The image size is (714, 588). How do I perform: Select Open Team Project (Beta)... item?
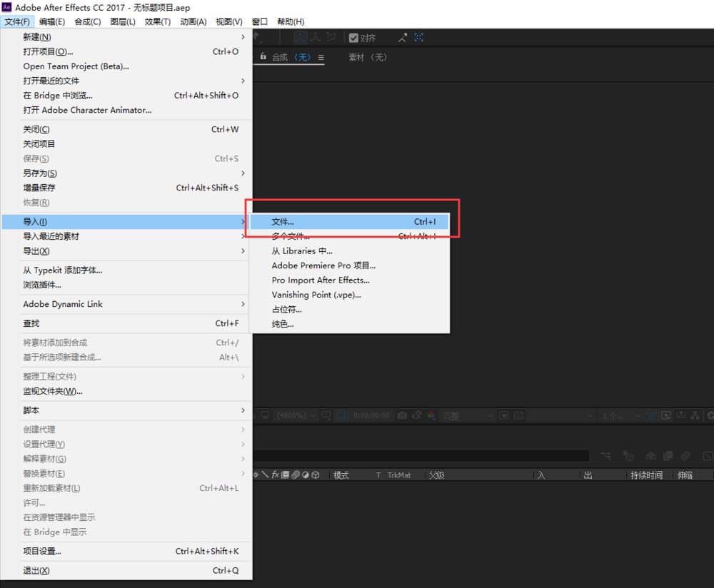126,66
